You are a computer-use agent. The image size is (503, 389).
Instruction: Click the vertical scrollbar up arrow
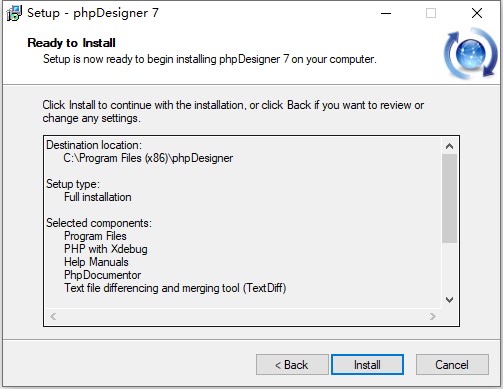[449, 146]
